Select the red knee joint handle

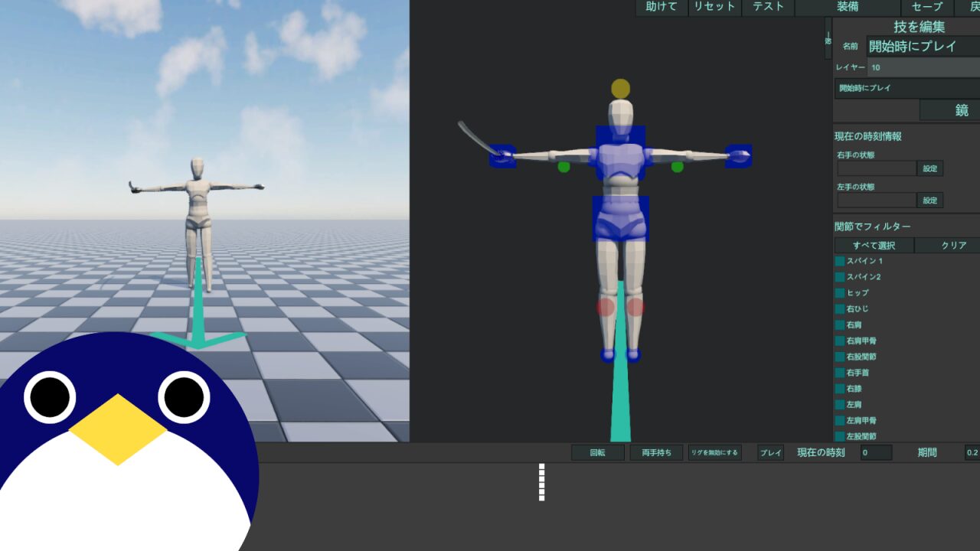click(x=606, y=307)
